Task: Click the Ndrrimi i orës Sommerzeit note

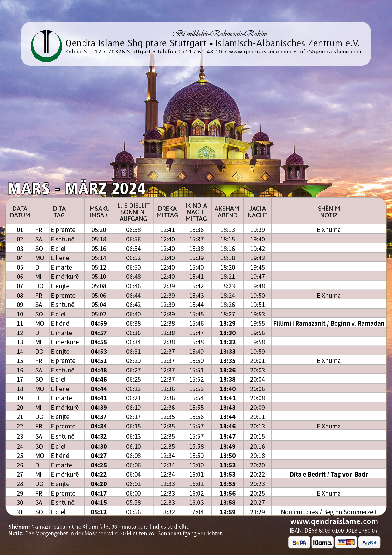Action: (x=328, y=512)
